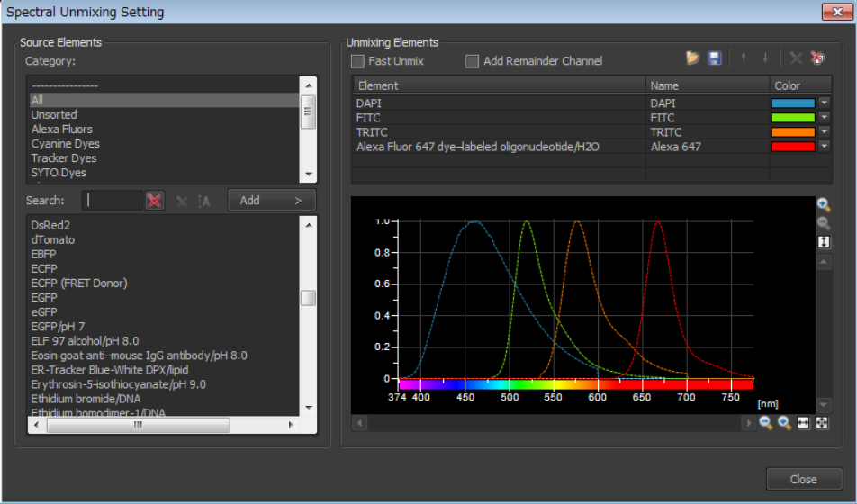Click the orange TRITC color swatch
This screenshot has height=504, width=857.
[793, 131]
